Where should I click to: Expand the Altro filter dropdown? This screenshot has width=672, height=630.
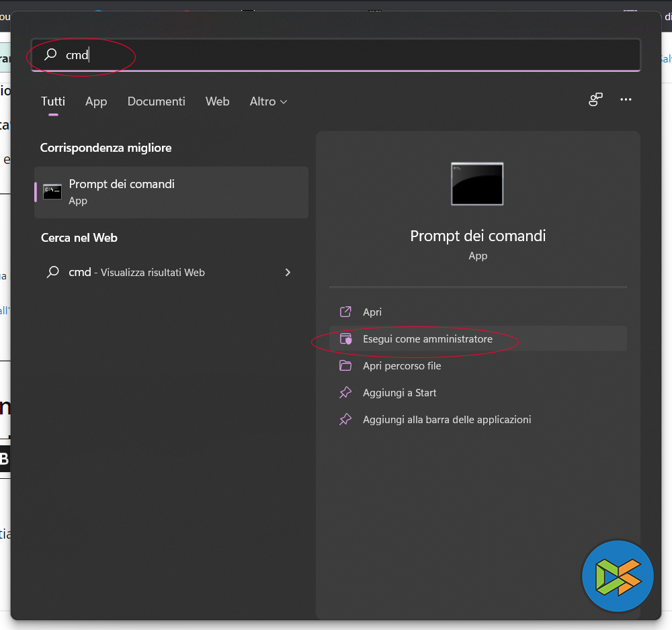pos(268,101)
